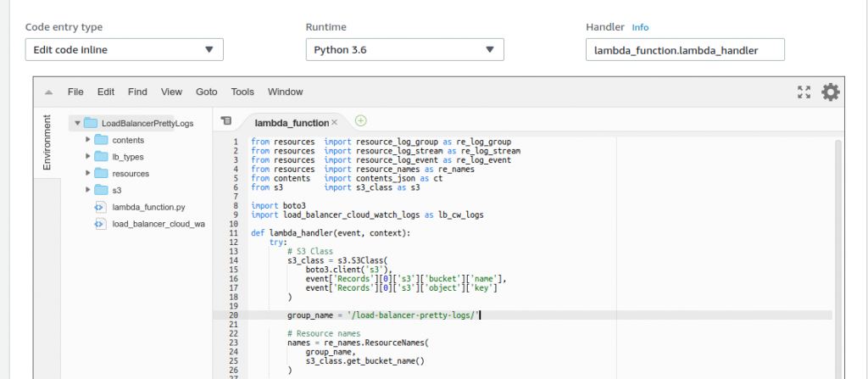Click the new tab plus icon
The image size is (868, 379).
361,121
